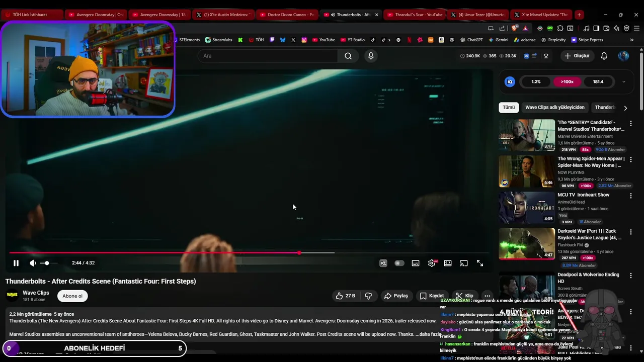The height and width of the screenshot is (362, 644).
Task: Click the Kaydet save button
Action: click(x=432, y=296)
